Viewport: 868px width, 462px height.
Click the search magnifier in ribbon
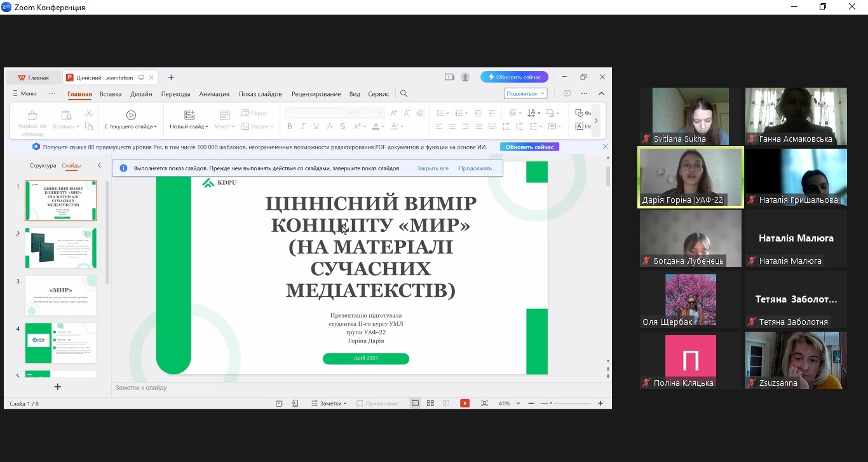[x=403, y=93]
